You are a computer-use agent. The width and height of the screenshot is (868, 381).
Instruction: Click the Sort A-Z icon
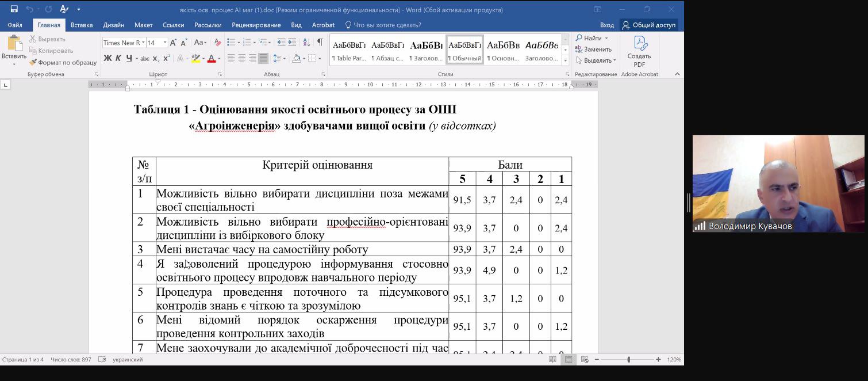click(x=307, y=43)
